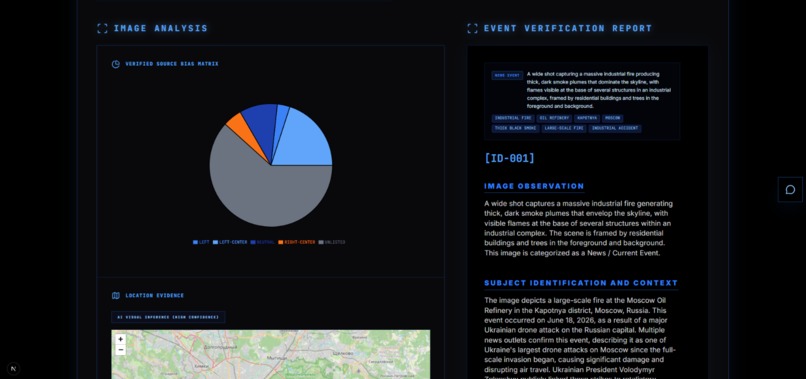Screen dimensions: 806x379
Task: Click the Next.js dev tools N icon
Action: [13, 369]
